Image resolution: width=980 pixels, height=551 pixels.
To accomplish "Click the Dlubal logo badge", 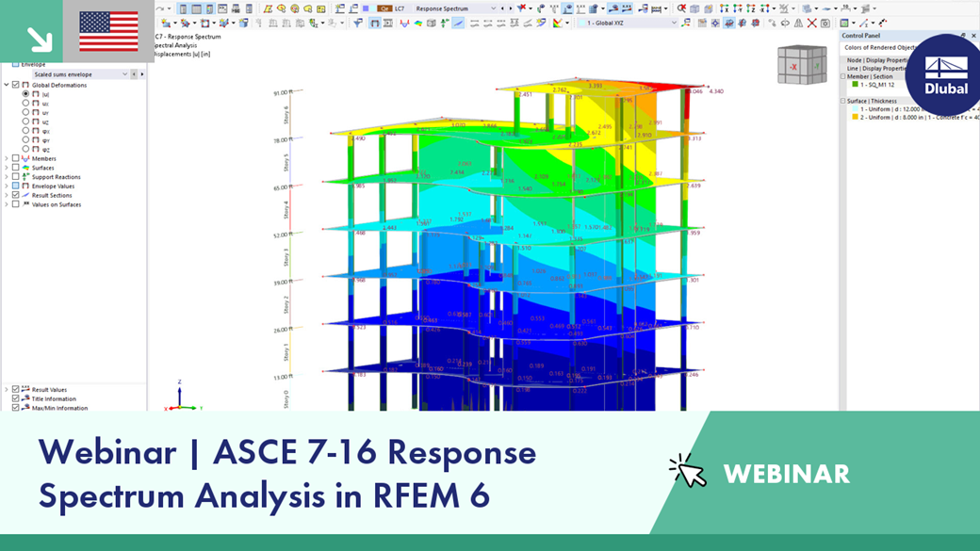I will 945,75.
